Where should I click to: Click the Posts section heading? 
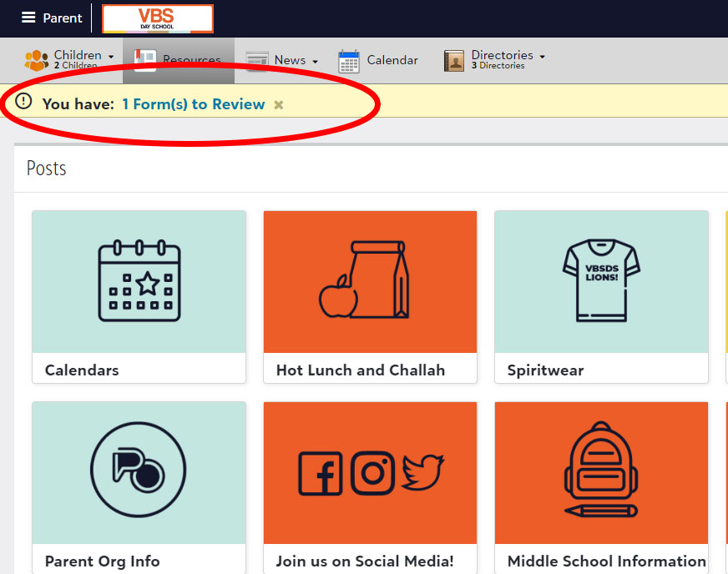click(x=47, y=168)
